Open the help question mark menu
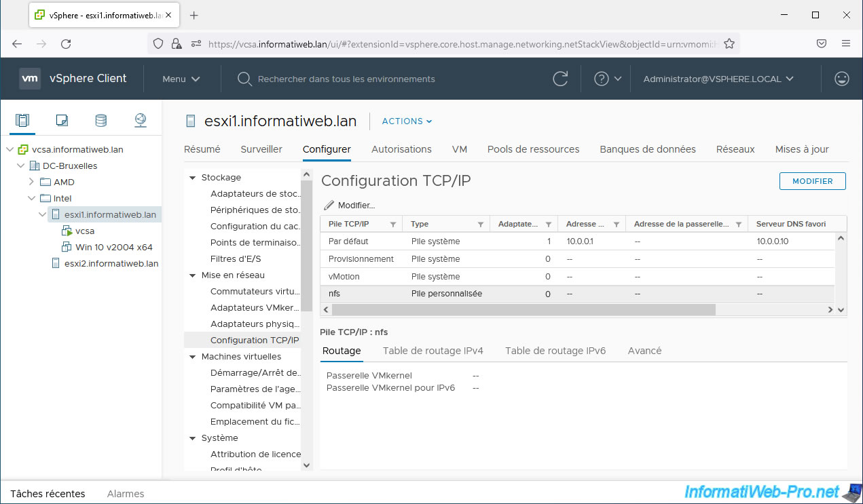This screenshot has height=504, width=863. [x=608, y=79]
